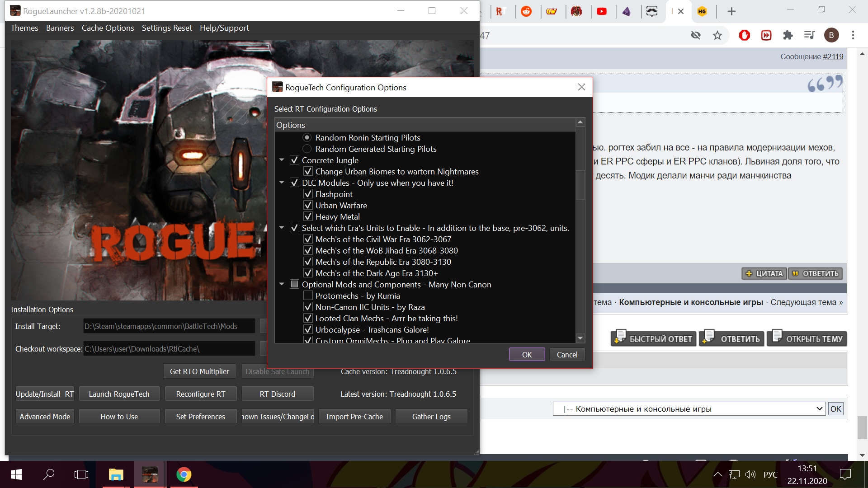Click the crossed-out eye icon in the address bar
Viewport: 868px width, 488px height.
coord(696,35)
